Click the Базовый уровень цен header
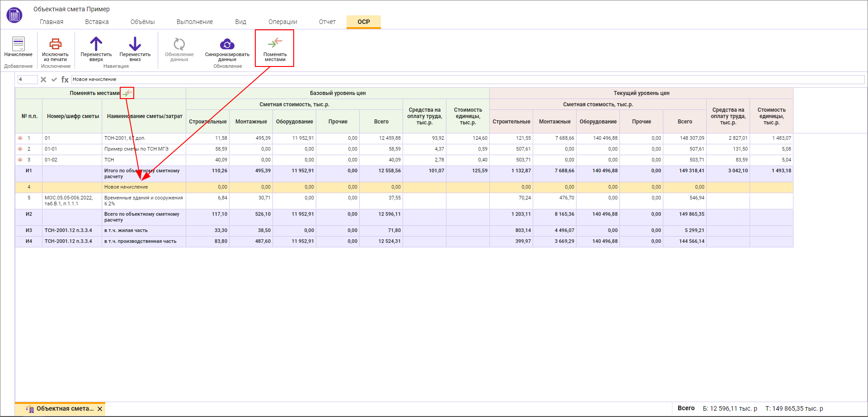 pos(338,93)
